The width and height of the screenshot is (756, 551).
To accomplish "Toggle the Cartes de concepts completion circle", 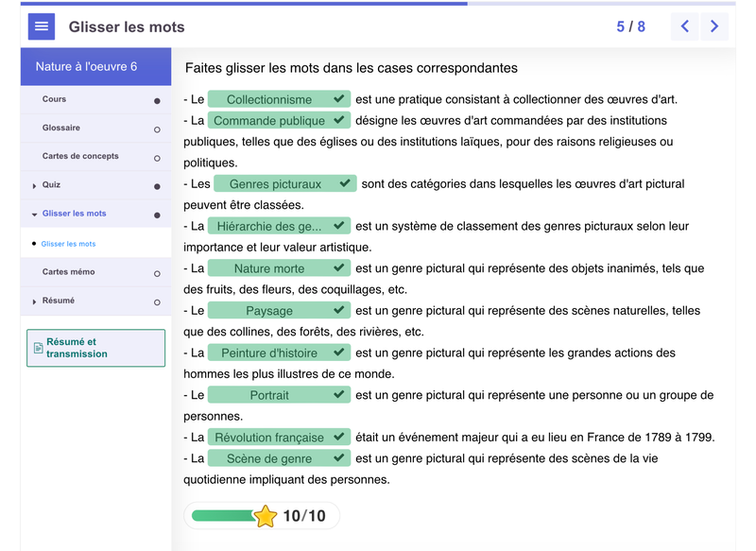I will pos(157,158).
